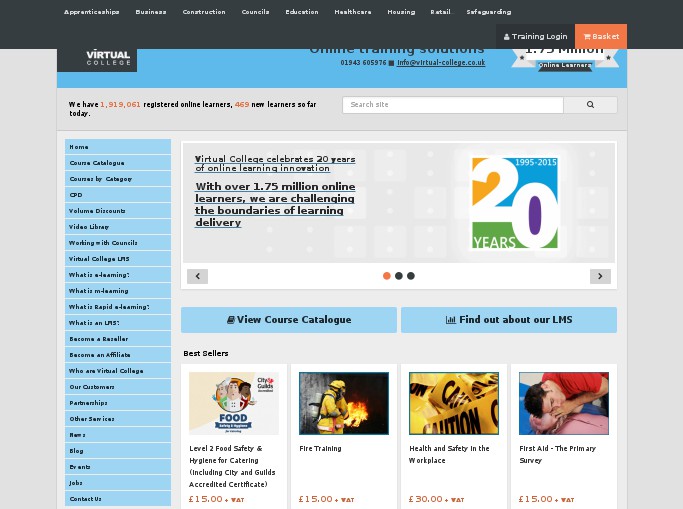
Task: Open Safeguarding top menu
Action: (x=489, y=12)
